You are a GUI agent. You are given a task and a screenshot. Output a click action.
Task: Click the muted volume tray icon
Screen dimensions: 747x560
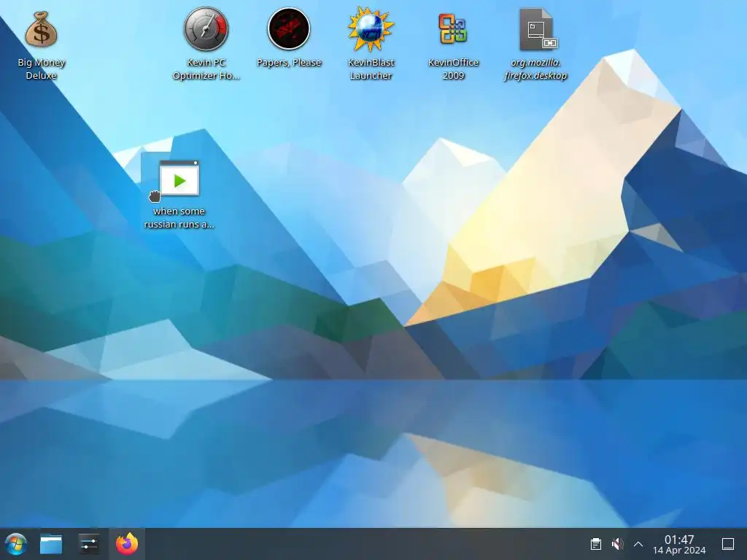pyautogui.click(x=617, y=544)
